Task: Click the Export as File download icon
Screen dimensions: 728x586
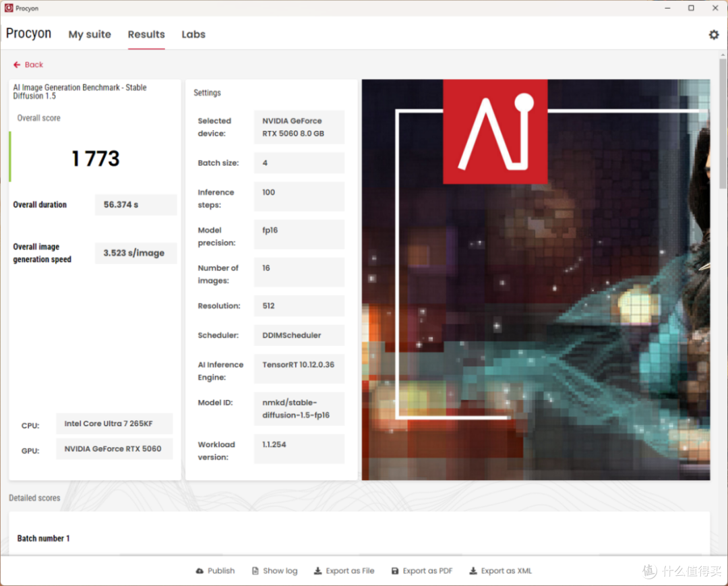Action: [x=317, y=570]
